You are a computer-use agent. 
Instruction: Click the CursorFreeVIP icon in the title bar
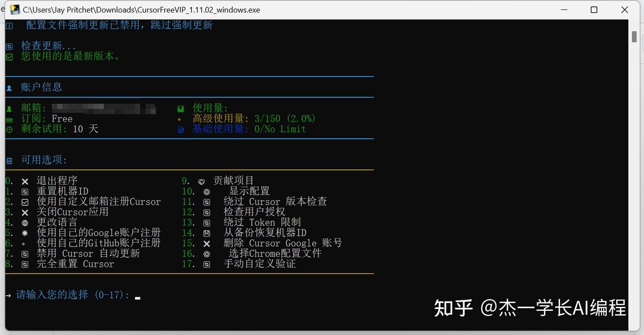15,9
